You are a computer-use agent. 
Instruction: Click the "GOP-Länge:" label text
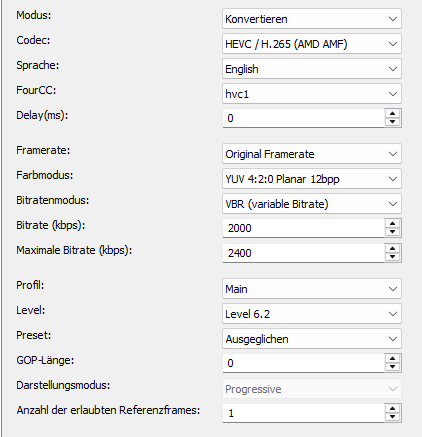(45, 360)
